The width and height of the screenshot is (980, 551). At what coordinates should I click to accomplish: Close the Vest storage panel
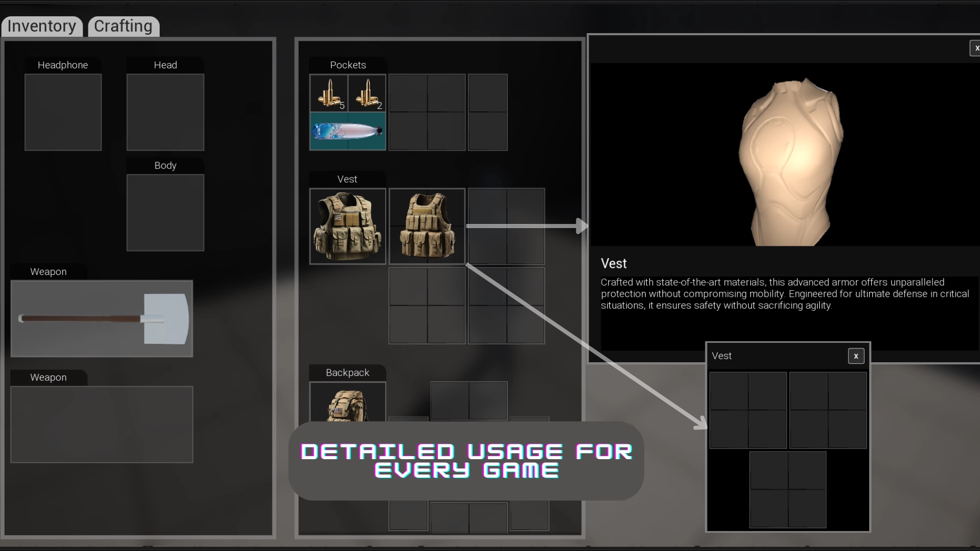(856, 356)
